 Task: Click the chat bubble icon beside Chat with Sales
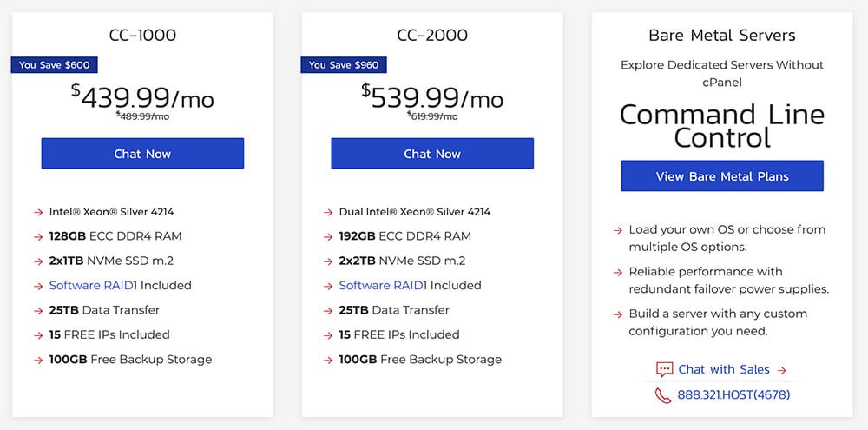tap(664, 369)
